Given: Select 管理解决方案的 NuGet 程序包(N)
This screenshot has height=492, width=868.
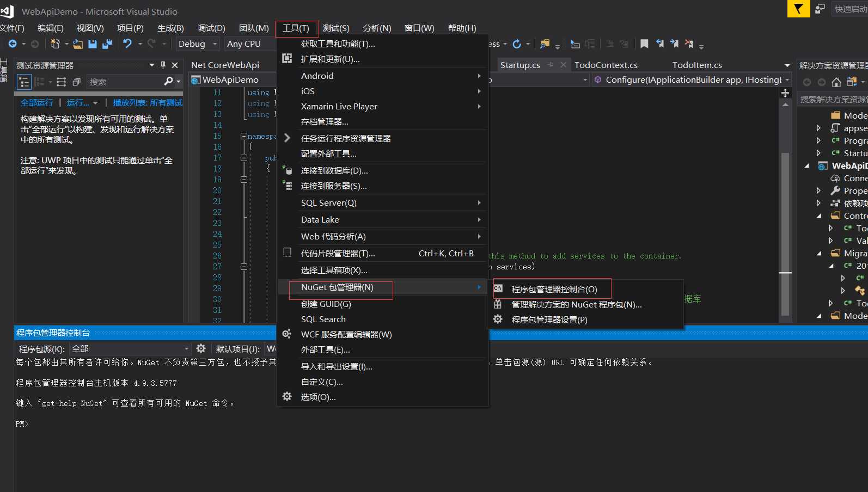Looking at the screenshot, I should (x=585, y=304).
